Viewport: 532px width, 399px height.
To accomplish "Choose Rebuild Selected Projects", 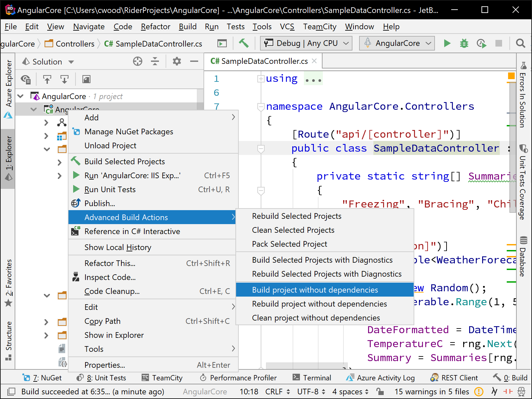I will [325, 216].
